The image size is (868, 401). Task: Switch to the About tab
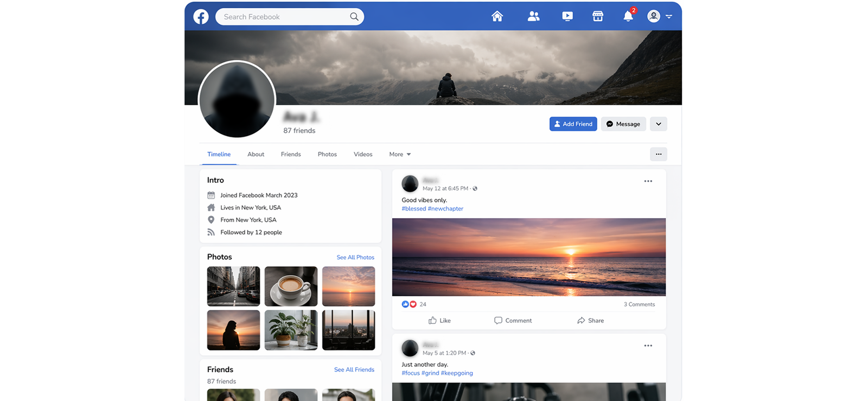[x=256, y=155]
